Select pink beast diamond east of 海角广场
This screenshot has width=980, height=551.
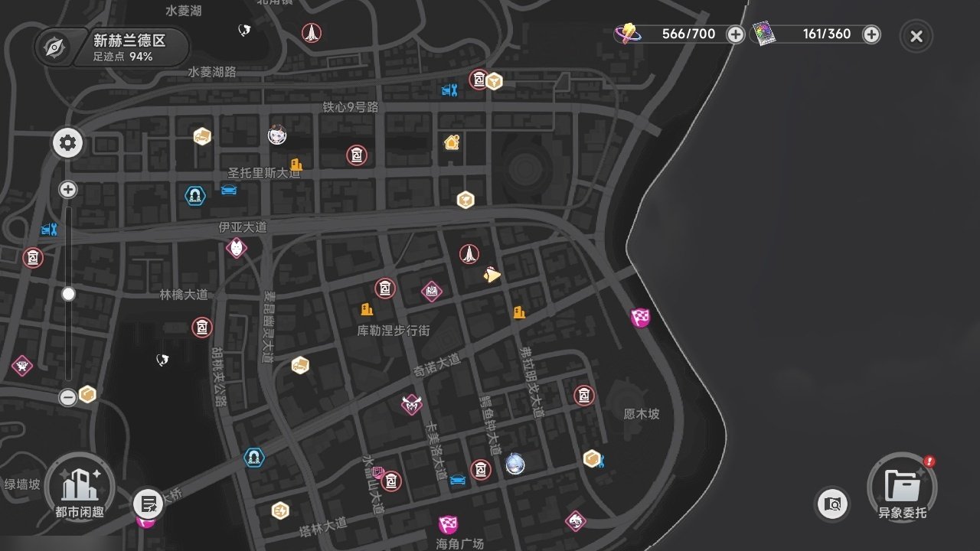pos(576,522)
